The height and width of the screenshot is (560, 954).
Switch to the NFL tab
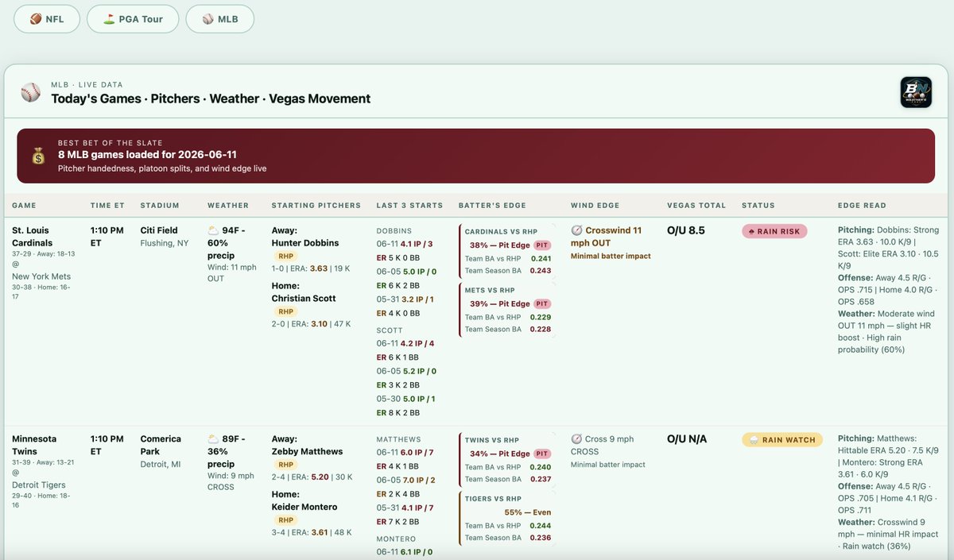[47, 19]
